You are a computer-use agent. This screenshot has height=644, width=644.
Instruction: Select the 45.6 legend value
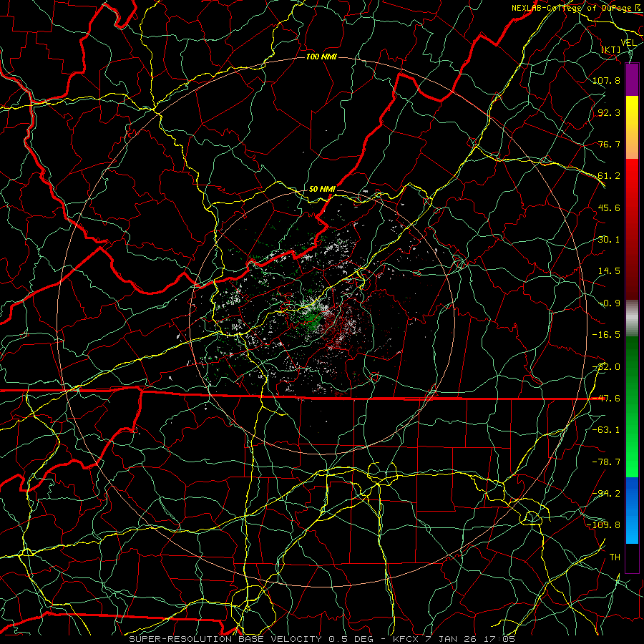click(x=609, y=208)
